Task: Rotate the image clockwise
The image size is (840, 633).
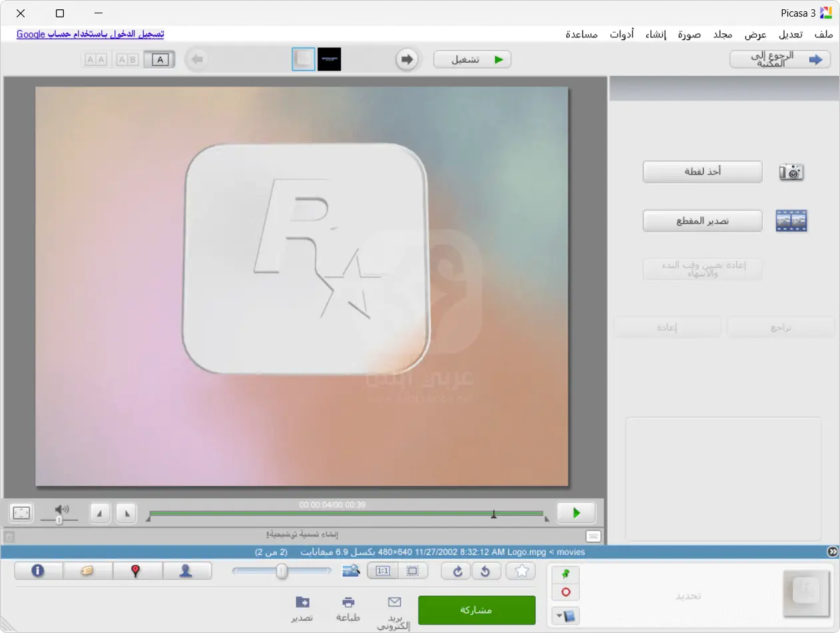Action: 456,571
